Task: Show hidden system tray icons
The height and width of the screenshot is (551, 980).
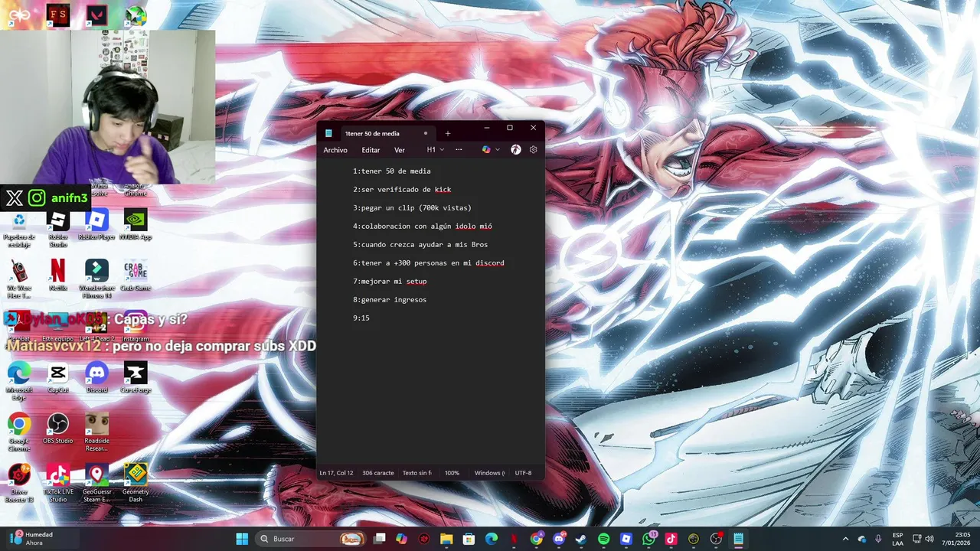Action: pyautogui.click(x=845, y=539)
